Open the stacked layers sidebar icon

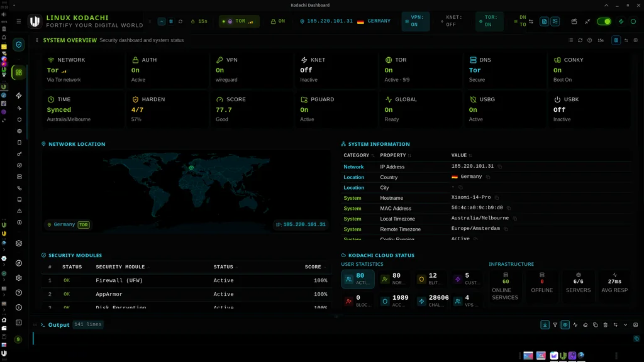click(x=19, y=243)
